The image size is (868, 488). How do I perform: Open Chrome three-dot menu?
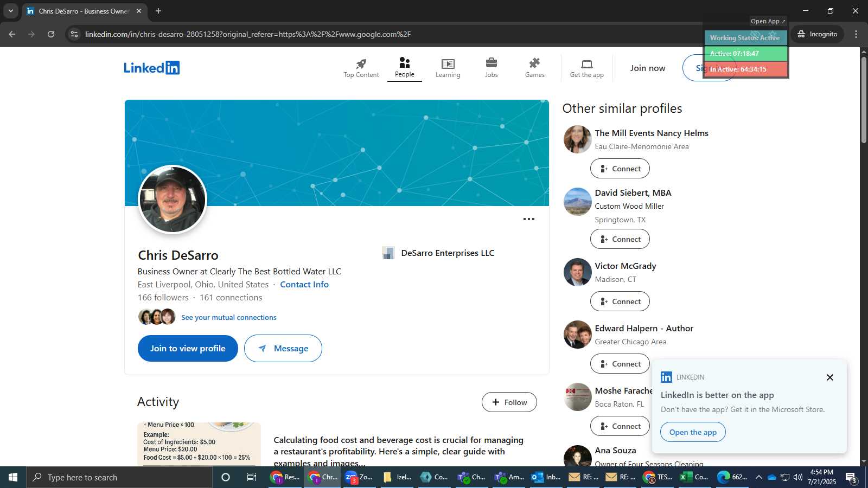point(856,34)
